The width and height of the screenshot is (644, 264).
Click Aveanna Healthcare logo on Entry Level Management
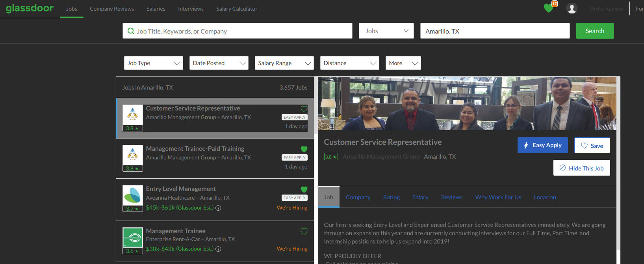(x=133, y=195)
